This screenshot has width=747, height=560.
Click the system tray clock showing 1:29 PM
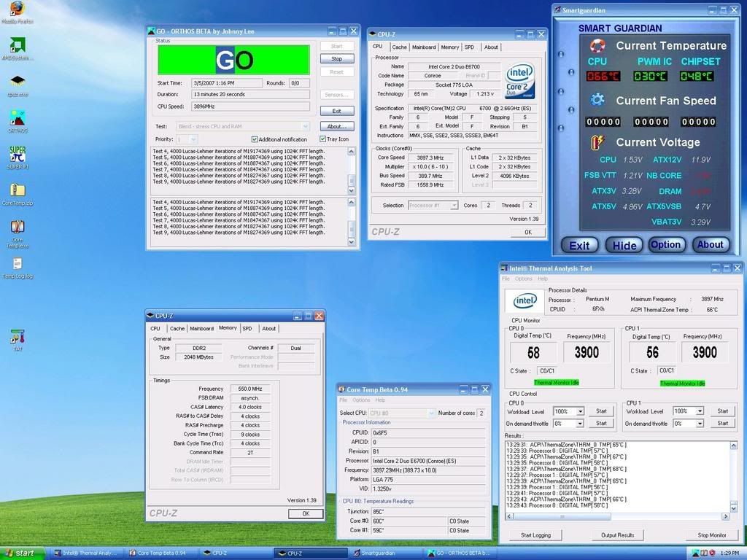point(729,553)
